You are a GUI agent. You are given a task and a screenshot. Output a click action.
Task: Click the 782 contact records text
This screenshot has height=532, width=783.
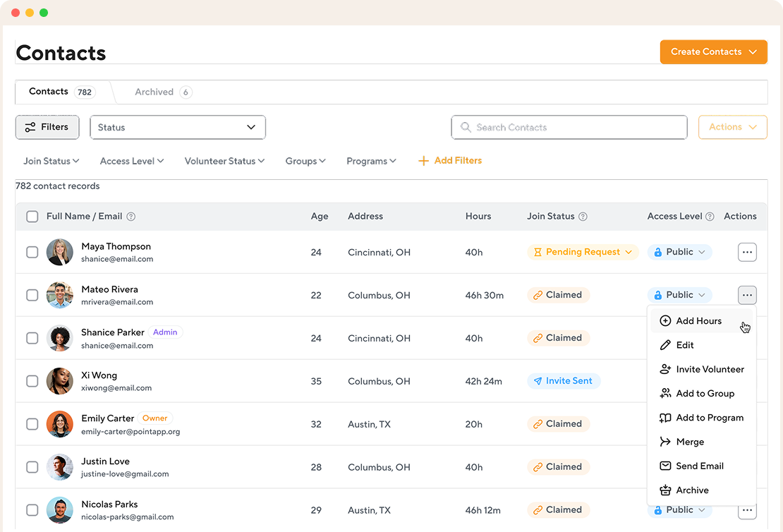point(57,186)
